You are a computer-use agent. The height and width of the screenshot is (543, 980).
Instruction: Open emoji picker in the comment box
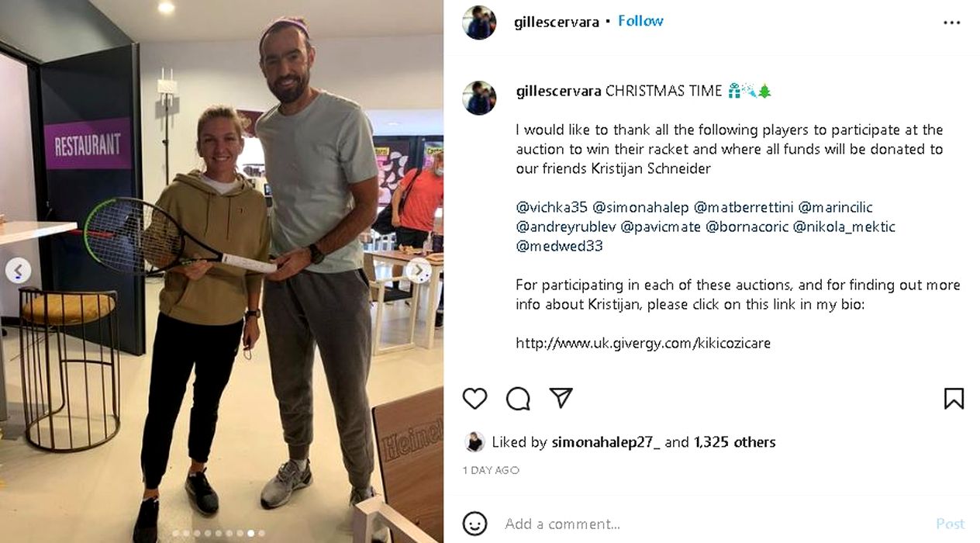474,524
